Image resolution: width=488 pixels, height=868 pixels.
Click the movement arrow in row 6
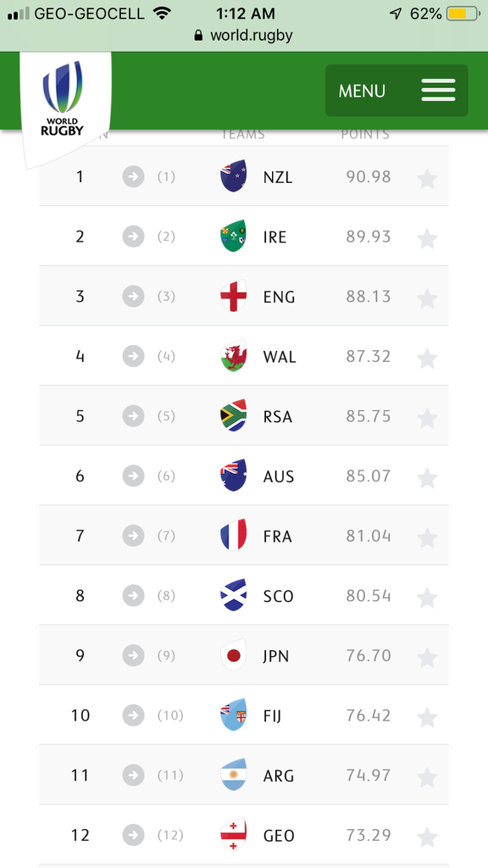[133, 476]
